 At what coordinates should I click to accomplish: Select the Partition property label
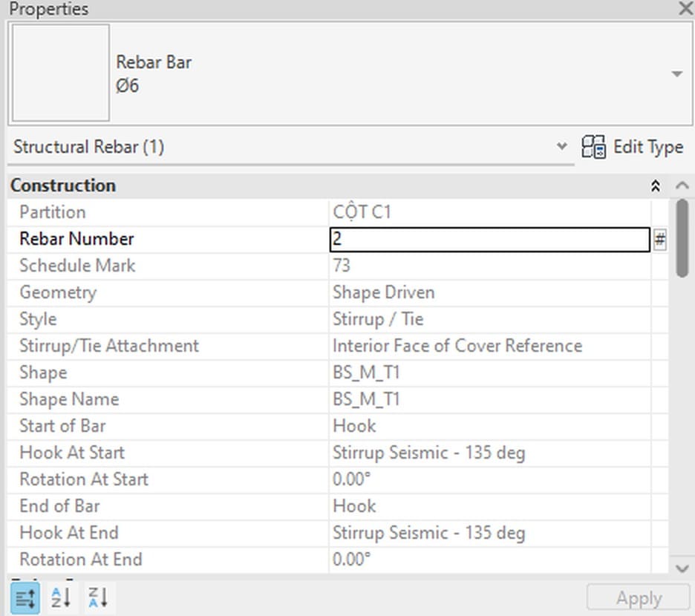coord(52,212)
